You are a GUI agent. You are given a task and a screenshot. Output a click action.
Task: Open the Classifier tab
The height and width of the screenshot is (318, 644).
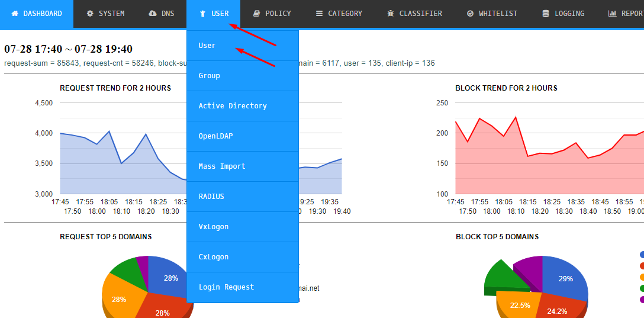[x=414, y=14]
